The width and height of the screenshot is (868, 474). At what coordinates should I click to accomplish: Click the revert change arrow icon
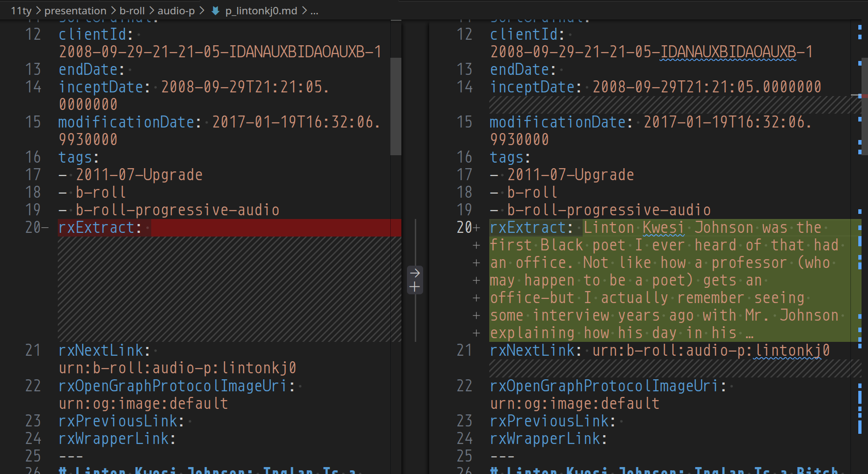(x=415, y=273)
